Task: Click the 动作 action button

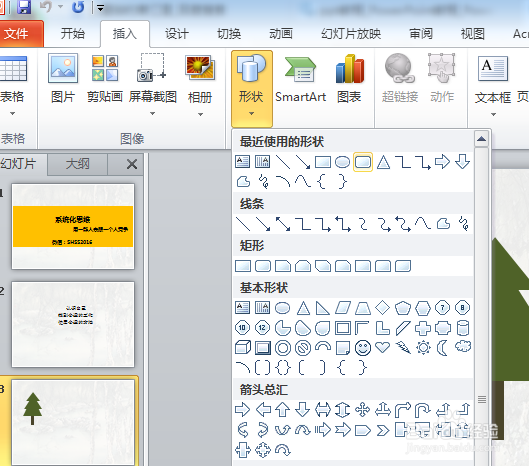Action: coord(442,79)
